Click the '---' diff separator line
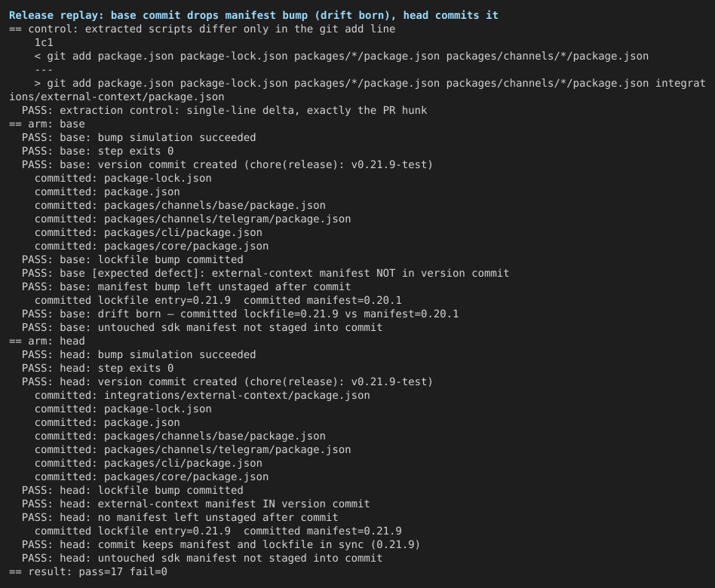715x588 pixels. point(44,70)
